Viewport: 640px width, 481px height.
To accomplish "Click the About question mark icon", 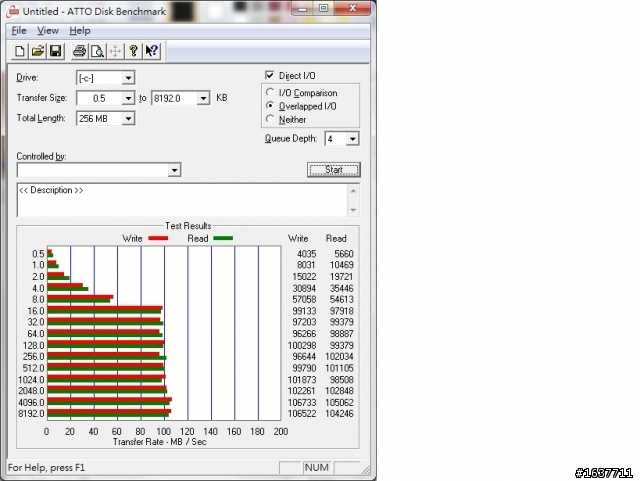I will tap(133, 51).
